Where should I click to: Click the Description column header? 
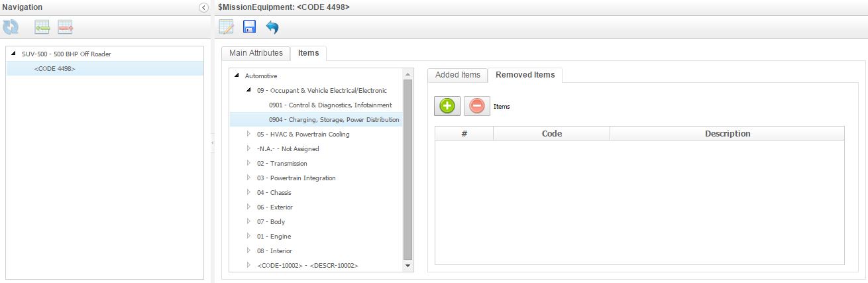(727, 133)
